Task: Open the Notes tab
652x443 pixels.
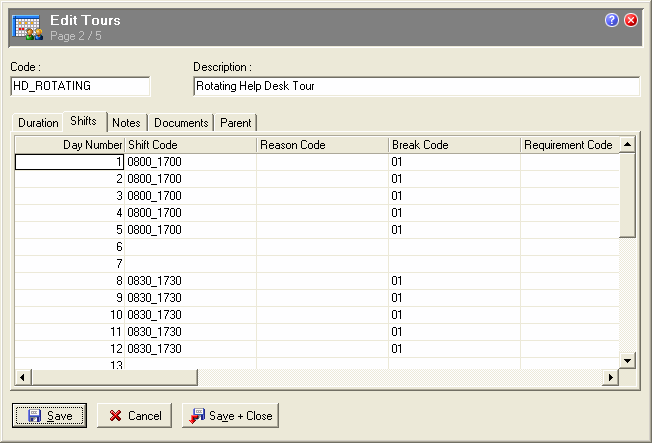Action: coord(126,123)
